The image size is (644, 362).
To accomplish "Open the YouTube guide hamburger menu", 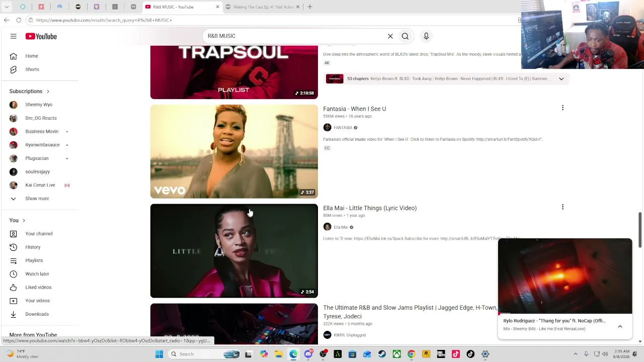I will tap(14, 36).
